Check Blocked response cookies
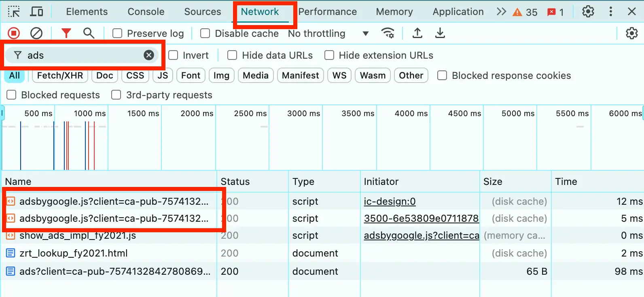644x297 pixels. [x=442, y=75]
